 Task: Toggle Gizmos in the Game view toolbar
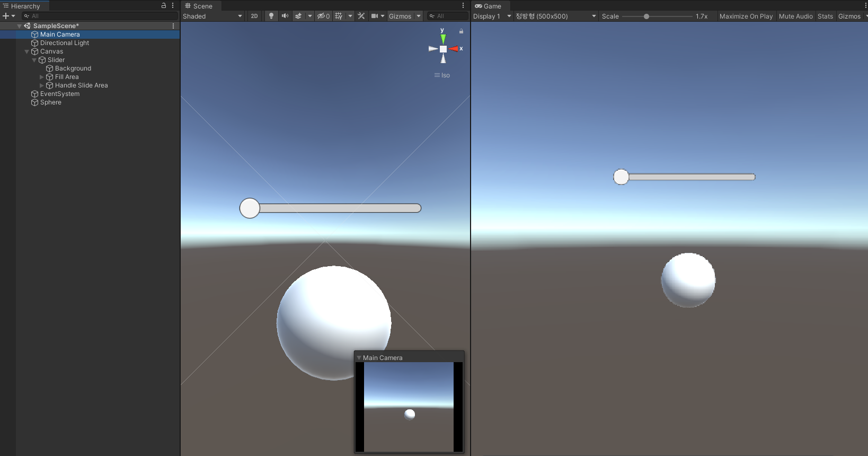849,16
